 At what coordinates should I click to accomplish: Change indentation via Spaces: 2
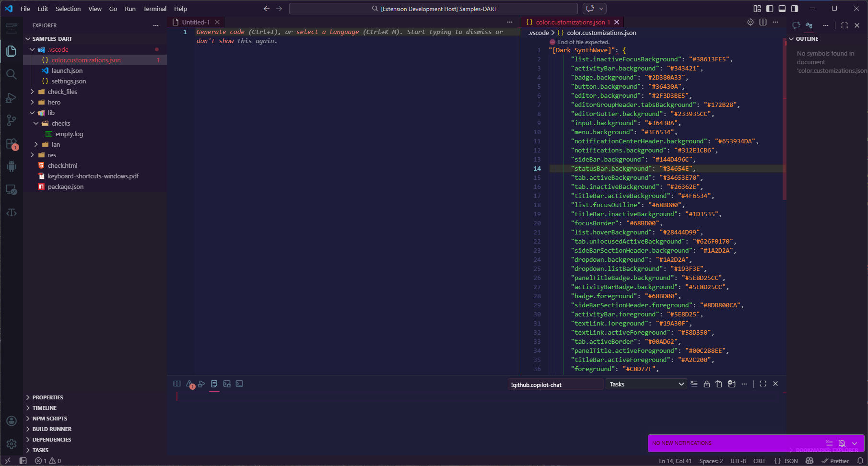[711, 461]
